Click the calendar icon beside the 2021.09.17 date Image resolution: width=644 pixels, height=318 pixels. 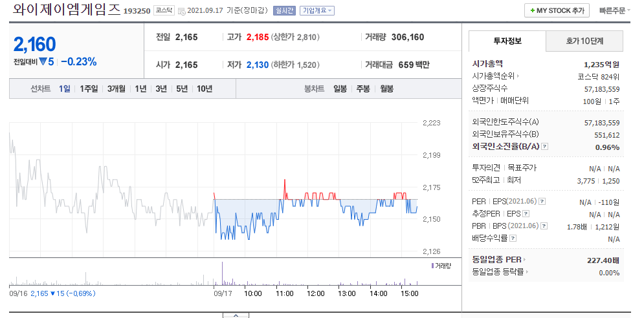pos(181,11)
